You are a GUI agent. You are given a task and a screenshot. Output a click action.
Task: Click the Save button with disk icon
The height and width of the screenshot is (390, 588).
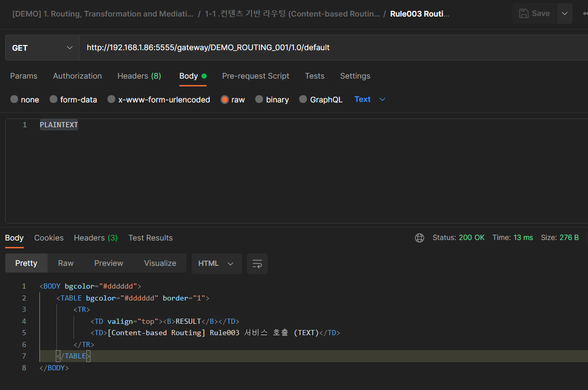coord(534,13)
